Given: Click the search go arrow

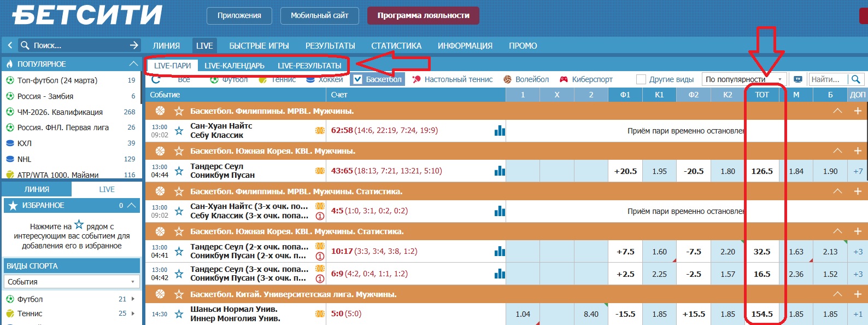Looking at the screenshot, I should pyautogui.click(x=134, y=45).
